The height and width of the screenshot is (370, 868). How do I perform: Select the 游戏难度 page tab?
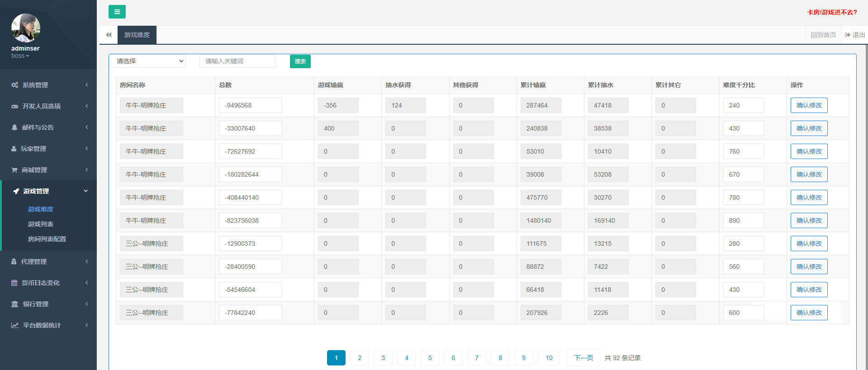(137, 35)
